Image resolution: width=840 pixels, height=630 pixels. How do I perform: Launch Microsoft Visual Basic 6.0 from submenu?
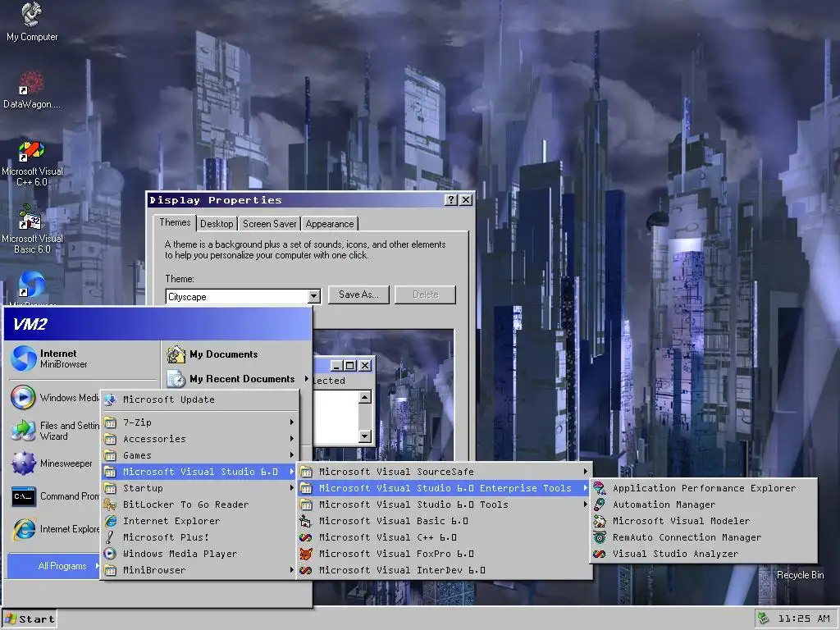pos(445,521)
